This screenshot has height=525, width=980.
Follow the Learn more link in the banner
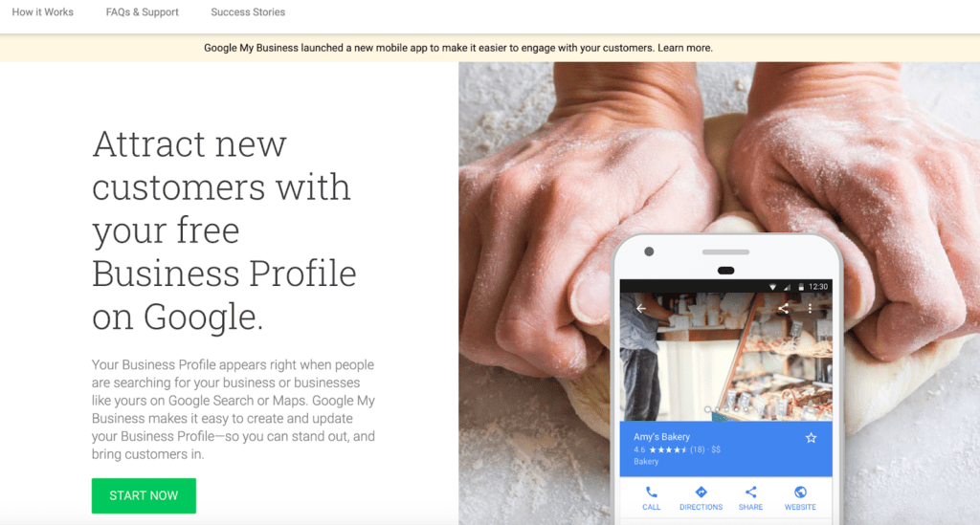coord(685,48)
